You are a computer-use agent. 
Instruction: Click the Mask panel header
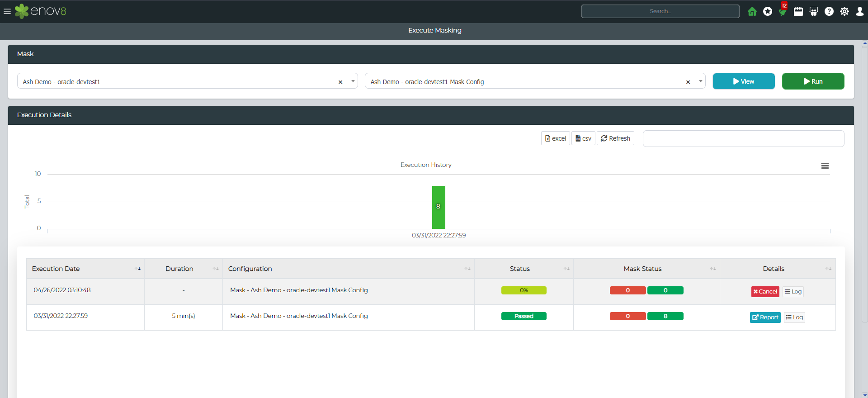(431, 54)
